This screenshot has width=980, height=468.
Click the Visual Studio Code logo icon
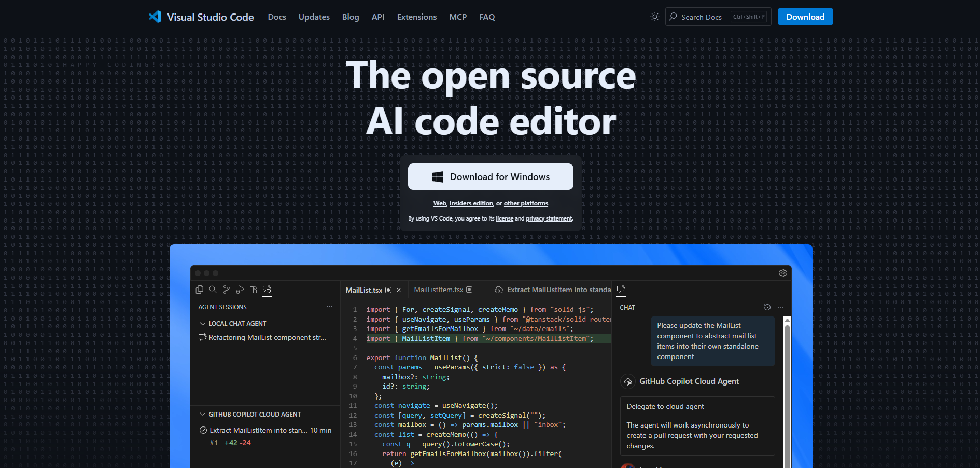tap(155, 17)
